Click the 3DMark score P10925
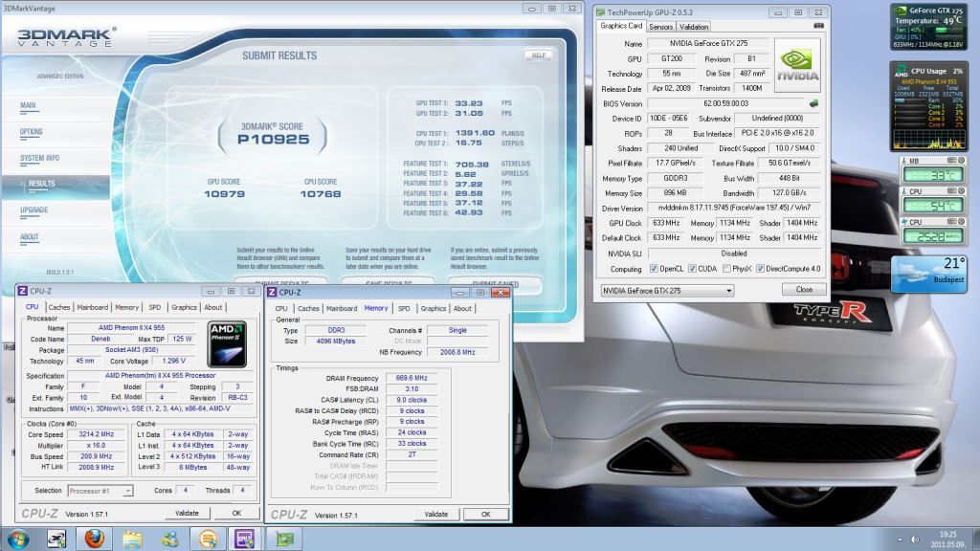Screen dimensions: 980x551 (x=273, y=140)
